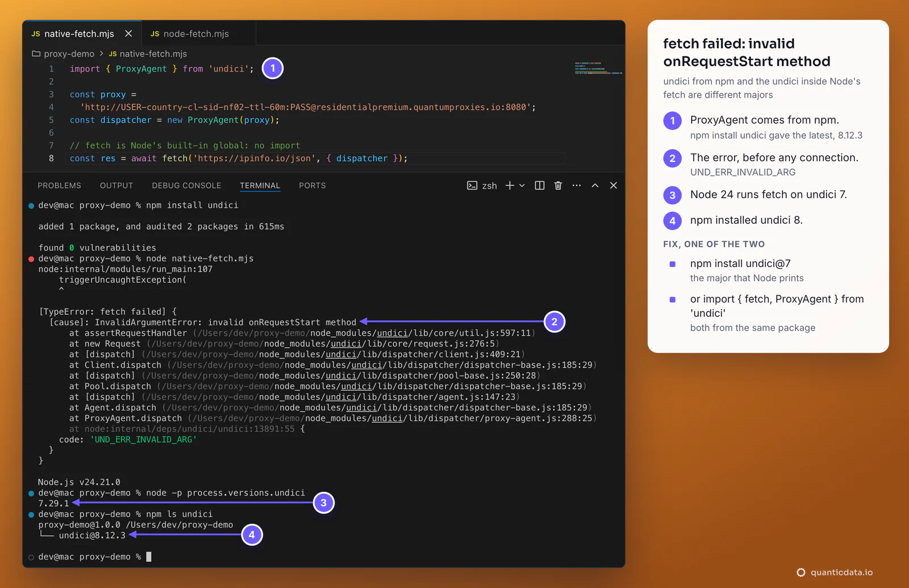Screen dimensions: 909x588
Task: Click undici@8.12.3 in the npm ls output
Action: (92, 535)
